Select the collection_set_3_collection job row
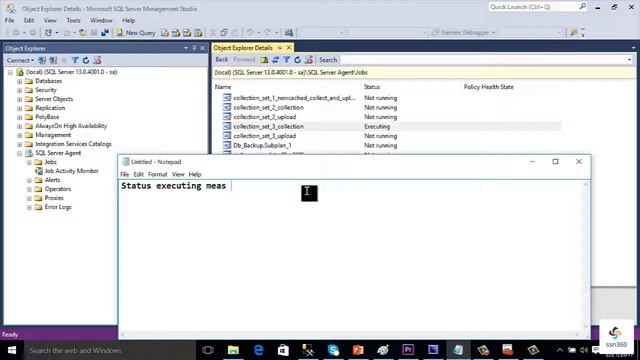Screen dimensions: 640x360 (x=387, y=127)
